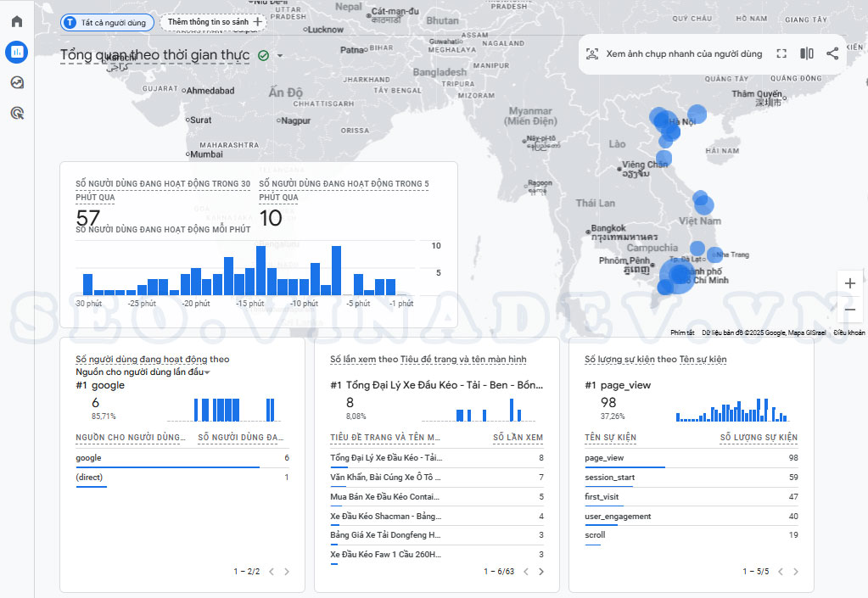Open the Home icon in sidebar
Screen dimensions: 868x598
pos(17,22)
